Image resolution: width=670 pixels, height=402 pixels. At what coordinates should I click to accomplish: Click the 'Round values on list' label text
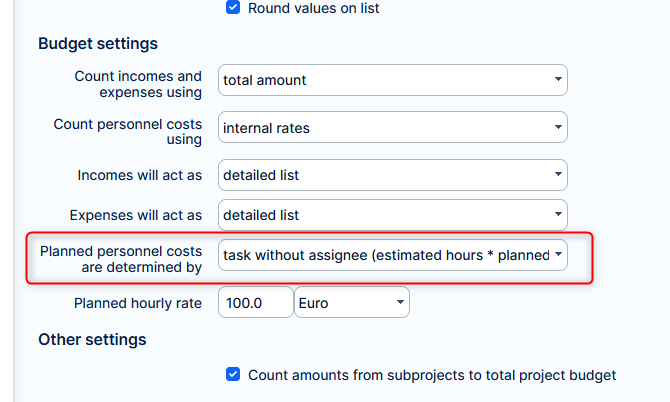click(313, 8)
